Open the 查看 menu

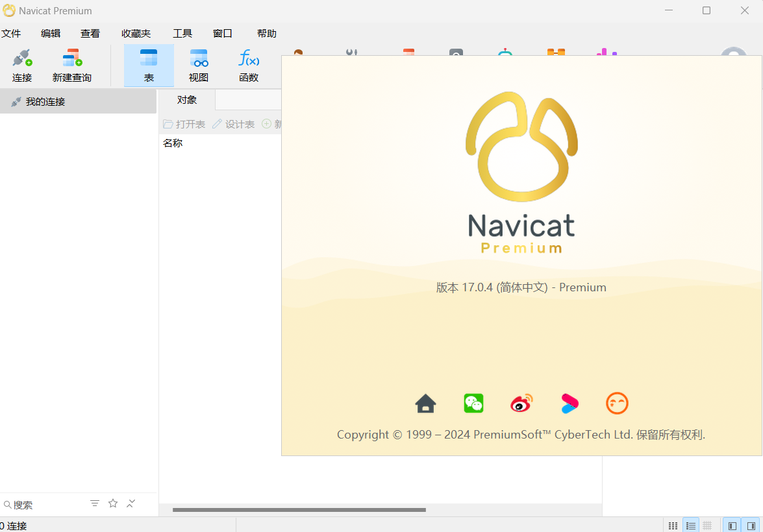90,34
